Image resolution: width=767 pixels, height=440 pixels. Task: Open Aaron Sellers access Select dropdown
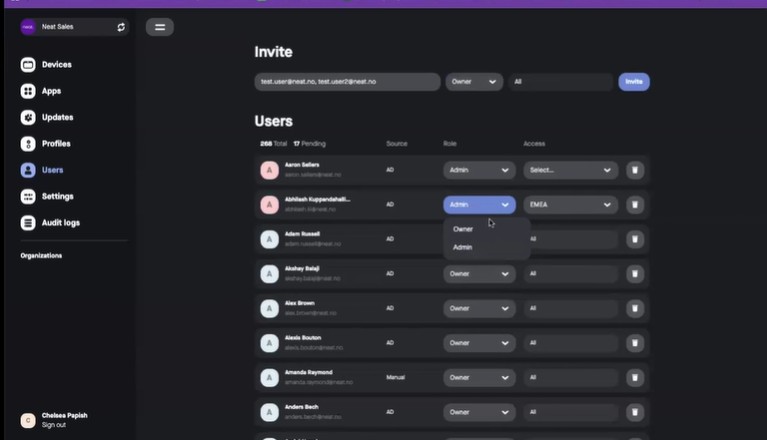click(571, 170)
